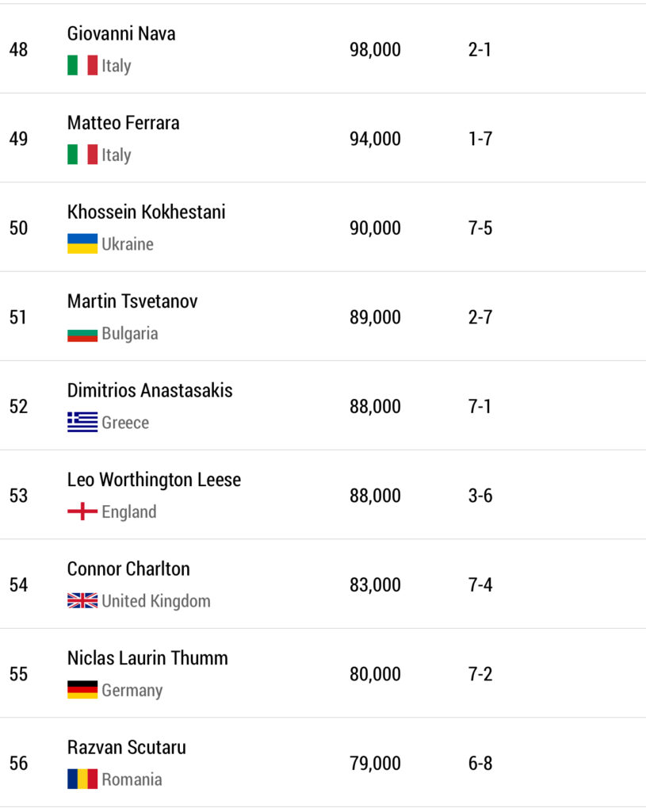Click the Bulgaria flag icon

click(x=82, y=333)
